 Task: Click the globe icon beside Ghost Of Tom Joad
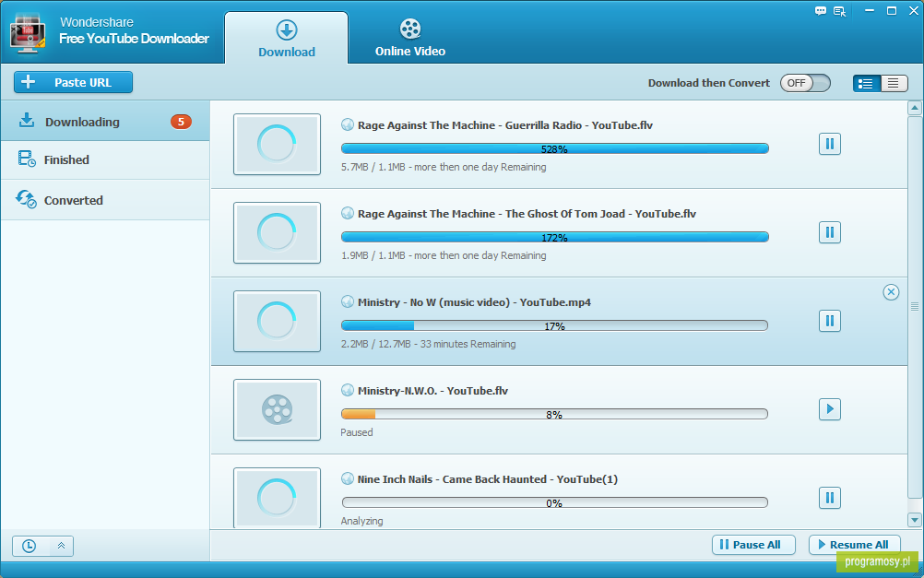click(x=348, y=213)
